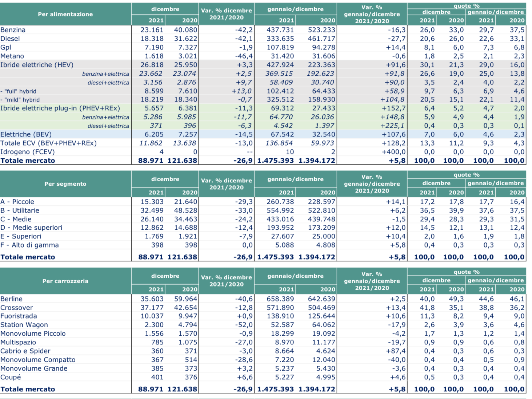Click the Per carrozzeria table header
The width and height of the screenshot is (532, 399).
(x=65, y=281)
